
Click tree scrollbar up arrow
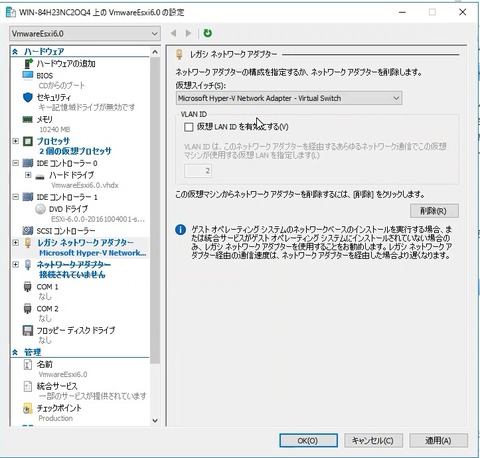[155, 52]
